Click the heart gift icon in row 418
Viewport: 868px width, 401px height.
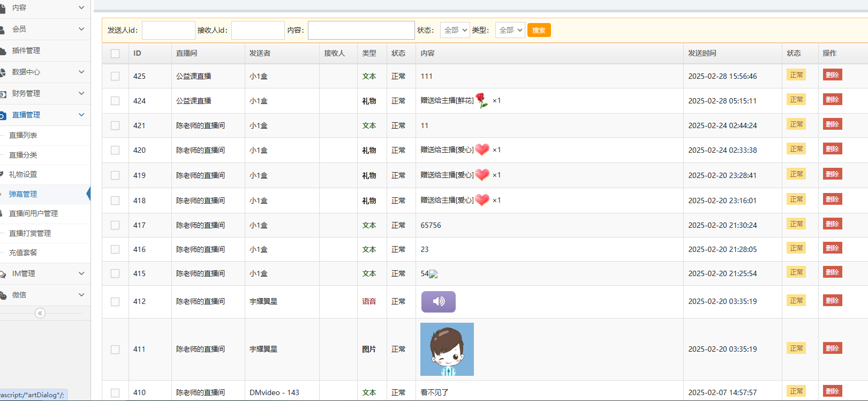(482, 200)
